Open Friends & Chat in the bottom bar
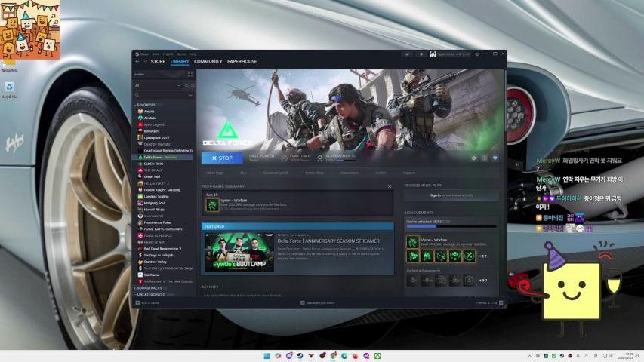This screenshot has width=644, height=362. tap(489, 303)
